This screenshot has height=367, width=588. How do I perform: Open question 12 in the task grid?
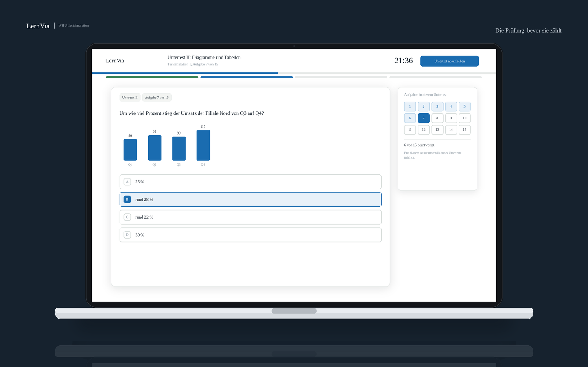(x=424, y=130)
